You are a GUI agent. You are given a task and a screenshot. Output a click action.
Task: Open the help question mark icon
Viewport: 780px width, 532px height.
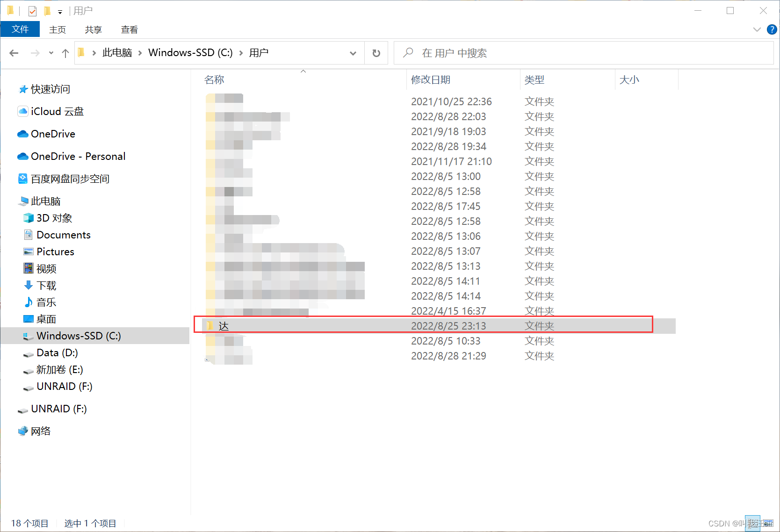click(x=772, y=29)
